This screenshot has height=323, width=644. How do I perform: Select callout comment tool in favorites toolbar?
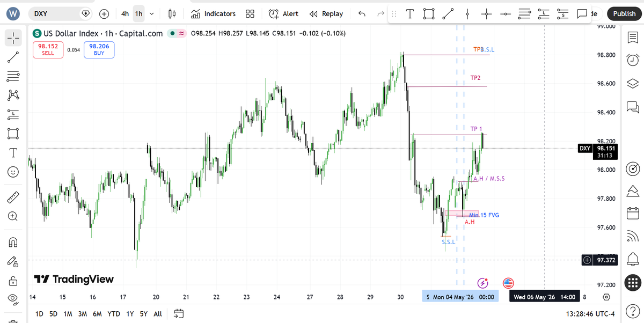pyautogui.click(x=582, y=14)
